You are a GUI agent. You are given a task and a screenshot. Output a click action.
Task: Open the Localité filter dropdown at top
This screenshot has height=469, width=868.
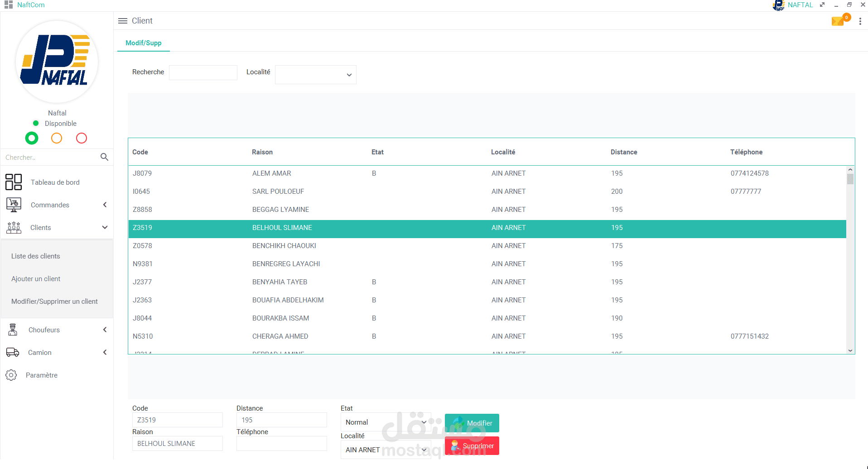(316, 75)
